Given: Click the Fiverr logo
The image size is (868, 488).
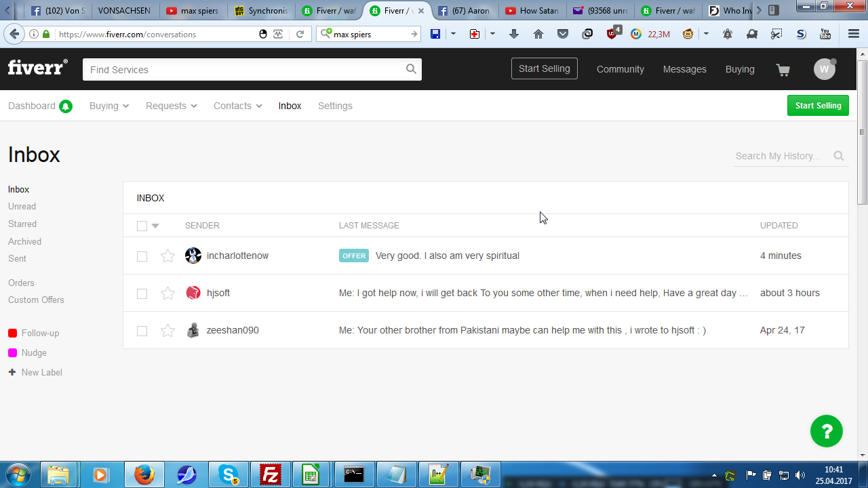Looking at the screenshot, I should (x=37, y=67).
